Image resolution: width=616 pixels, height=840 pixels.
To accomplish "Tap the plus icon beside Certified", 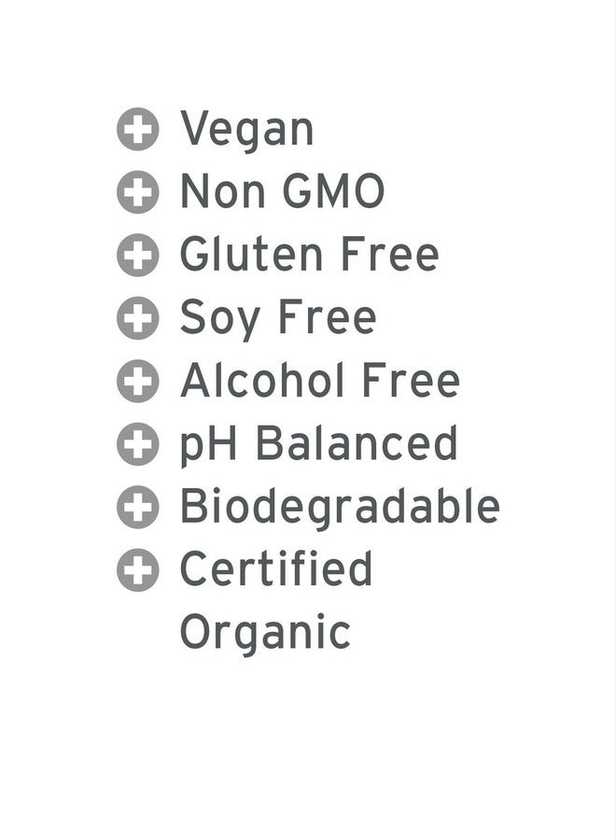I will tap(137, 570).
